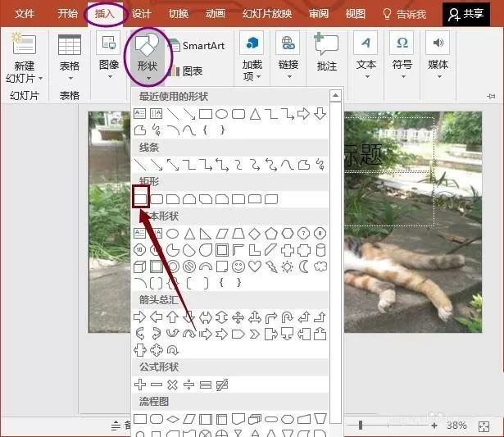Select the no-symbol prohibition shape
The image size is (504, 437).
[189, 266]
